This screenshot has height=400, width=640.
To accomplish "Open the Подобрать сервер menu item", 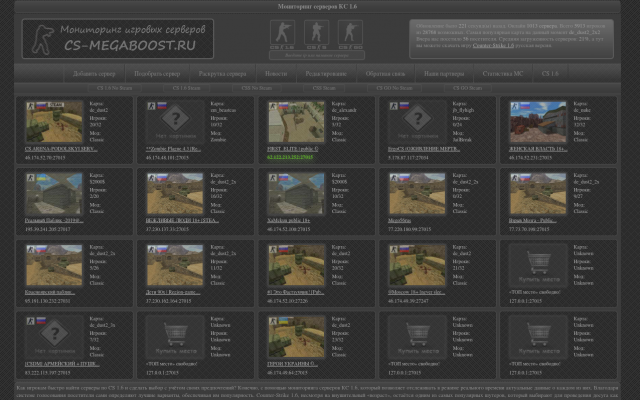I will 157,74.
